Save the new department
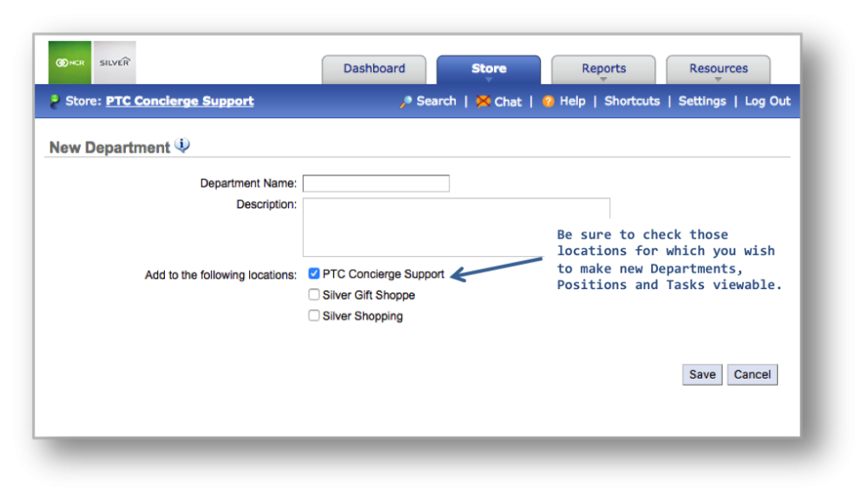This screenshot has height=501, width=868. [702, 375]
